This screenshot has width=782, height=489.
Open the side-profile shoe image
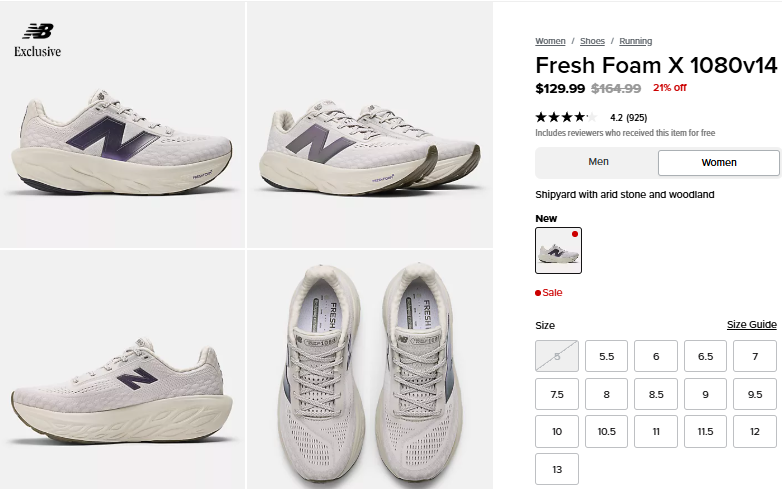(122, 124)
